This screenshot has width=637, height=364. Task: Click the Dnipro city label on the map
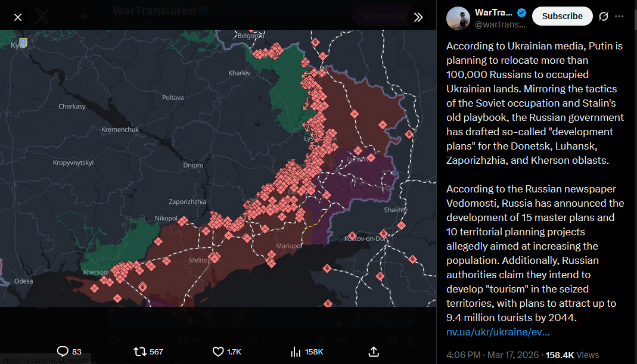coord(193,166)
